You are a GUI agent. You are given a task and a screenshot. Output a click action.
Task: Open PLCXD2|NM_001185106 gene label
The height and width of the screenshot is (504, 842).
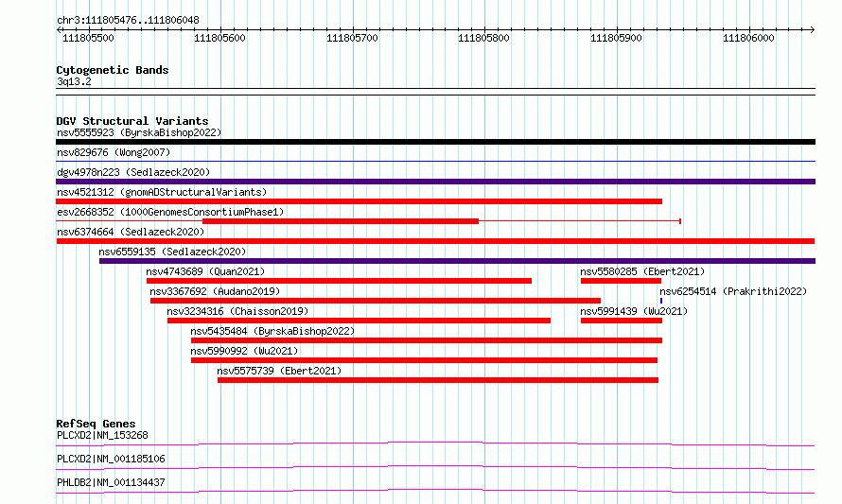pyautogui.click(x=111, y=459)
